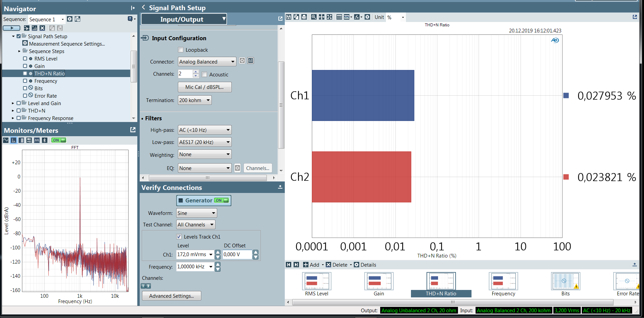Screen dimensions: 644x318
Task: Open the scope waveform monitor icon
Action: (x=6, y=140)
